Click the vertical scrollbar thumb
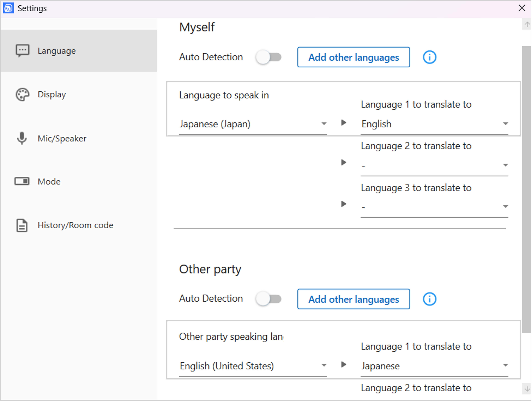The width and height of the screenshot is (532, 401). click(x=527, y=189)
